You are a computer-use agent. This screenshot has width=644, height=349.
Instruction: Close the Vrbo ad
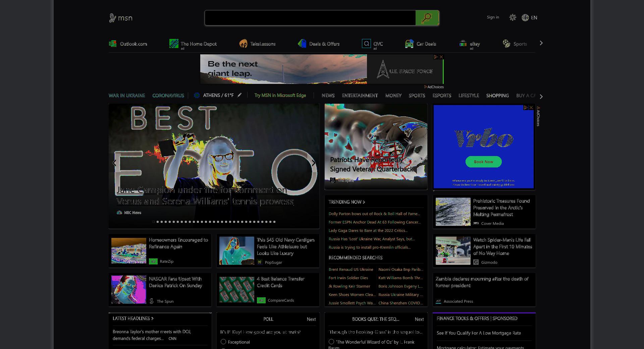click(x=531, y=108)
